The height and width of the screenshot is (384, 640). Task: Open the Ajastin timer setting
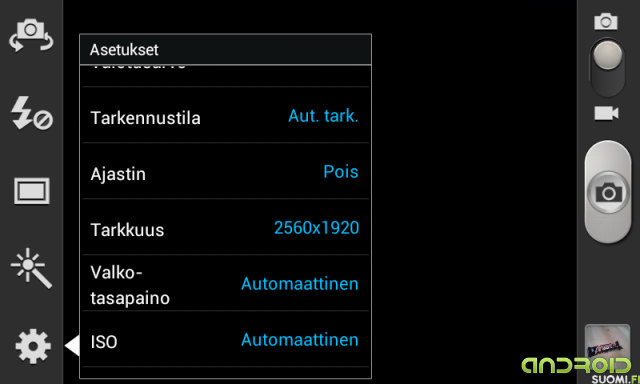(x=225, y=171)
